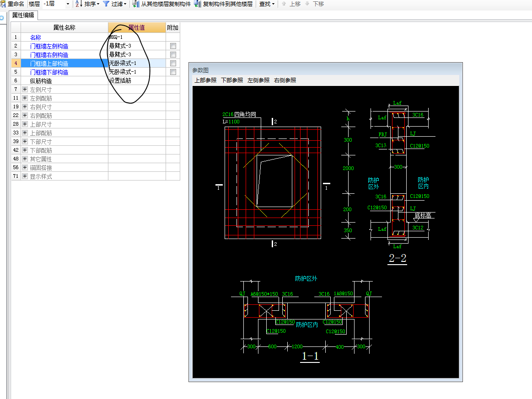
Task: Open the 楼层 floor dropdown
Action: pos(68,4)
